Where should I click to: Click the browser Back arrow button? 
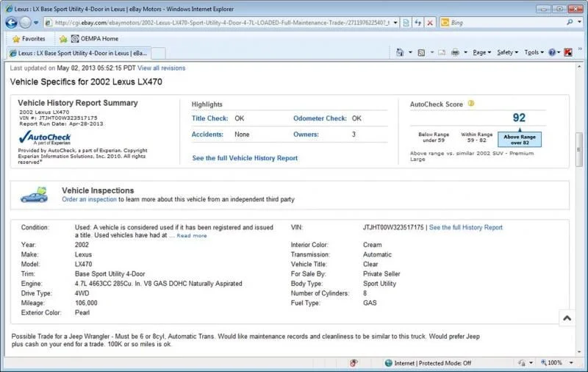point(11,22)
